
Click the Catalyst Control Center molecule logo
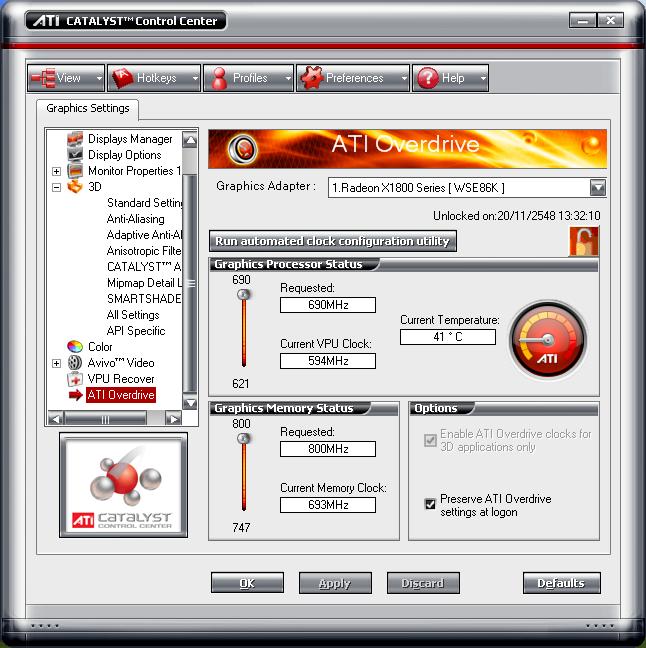coord(123,485)
